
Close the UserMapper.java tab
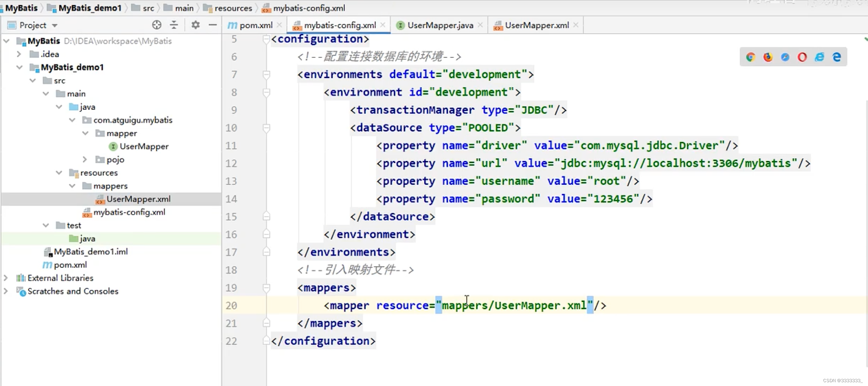480,25
